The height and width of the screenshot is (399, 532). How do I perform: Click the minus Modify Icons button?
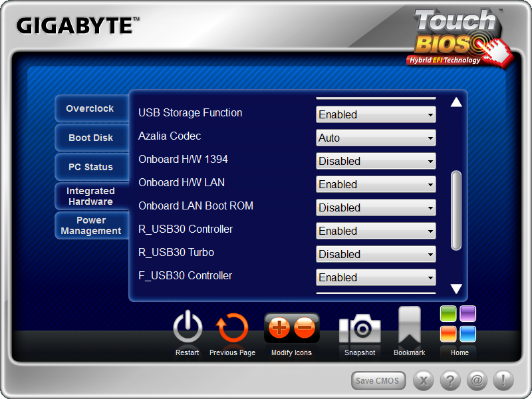pos(305,328)
